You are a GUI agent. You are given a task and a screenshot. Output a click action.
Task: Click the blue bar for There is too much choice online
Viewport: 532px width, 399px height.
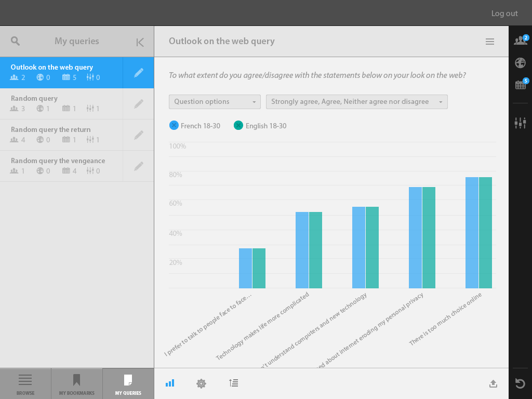click(x=472, y=233)
